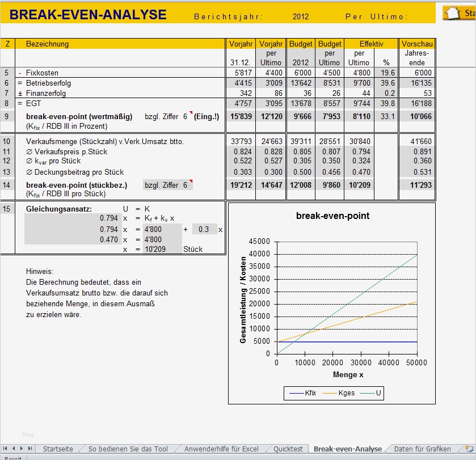The height and width of the screenshot is (460, 476).
Task: Click Verkaufsmenge Vorschau value 41'660
Action: pyautogui.click(x=417, y=141)
